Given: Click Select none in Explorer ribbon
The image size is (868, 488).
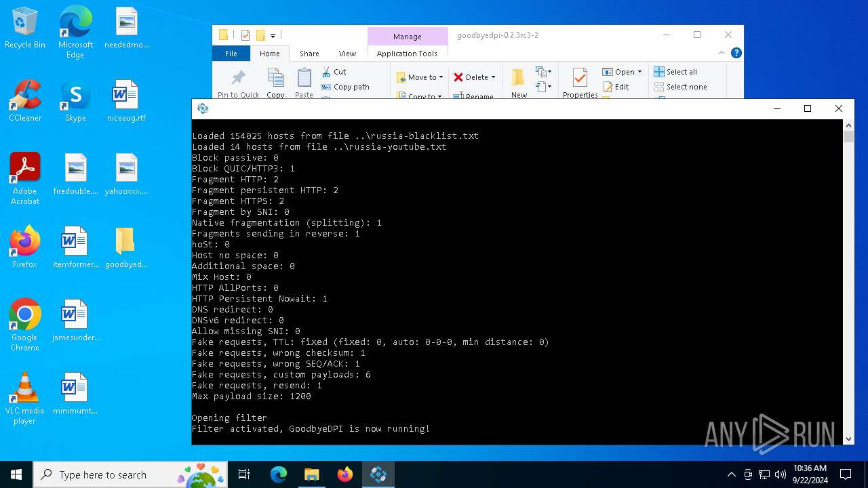Looking at the screenshot, I should [680, 87].
